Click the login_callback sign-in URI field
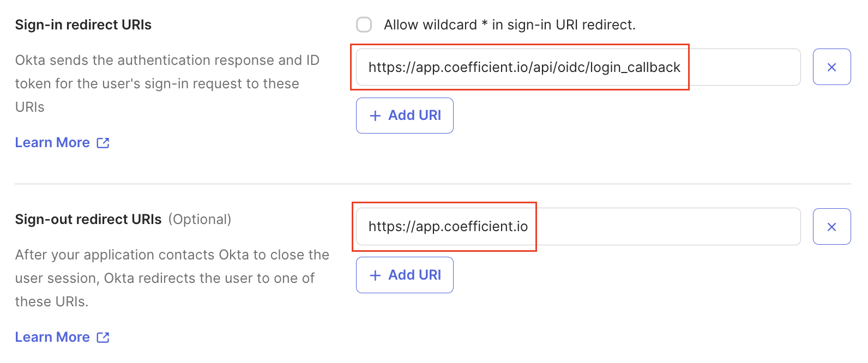The width and height of the screenshot is (868, 363). 578,67
